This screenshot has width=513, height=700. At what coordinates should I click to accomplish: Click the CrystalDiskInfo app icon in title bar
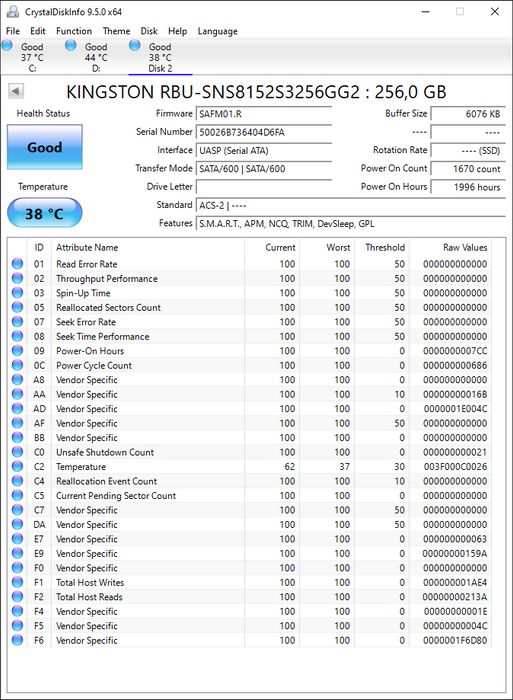[x=13, y=11]
